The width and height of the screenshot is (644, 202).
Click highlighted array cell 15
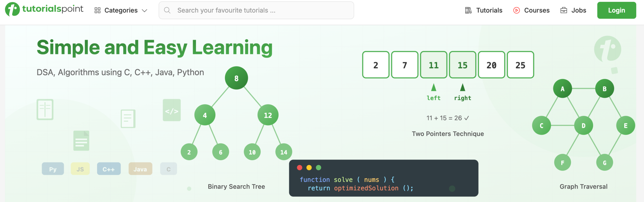(x=463, y=65)
